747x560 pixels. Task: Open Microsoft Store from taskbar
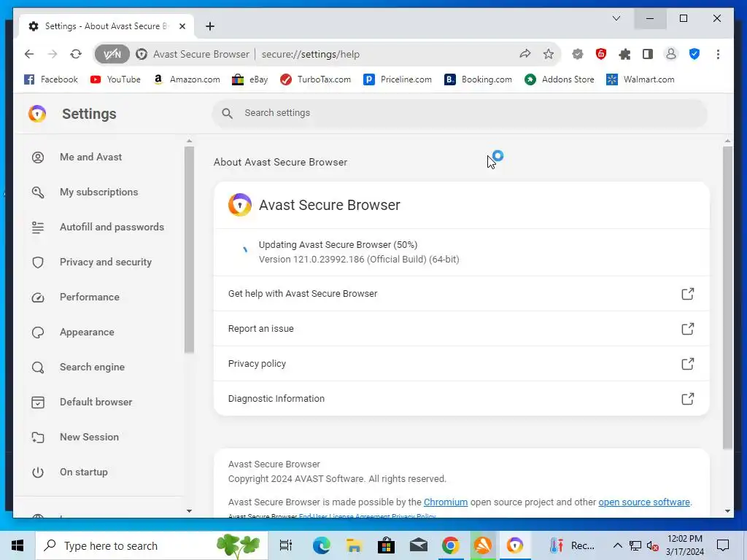[x=387, y=545]
